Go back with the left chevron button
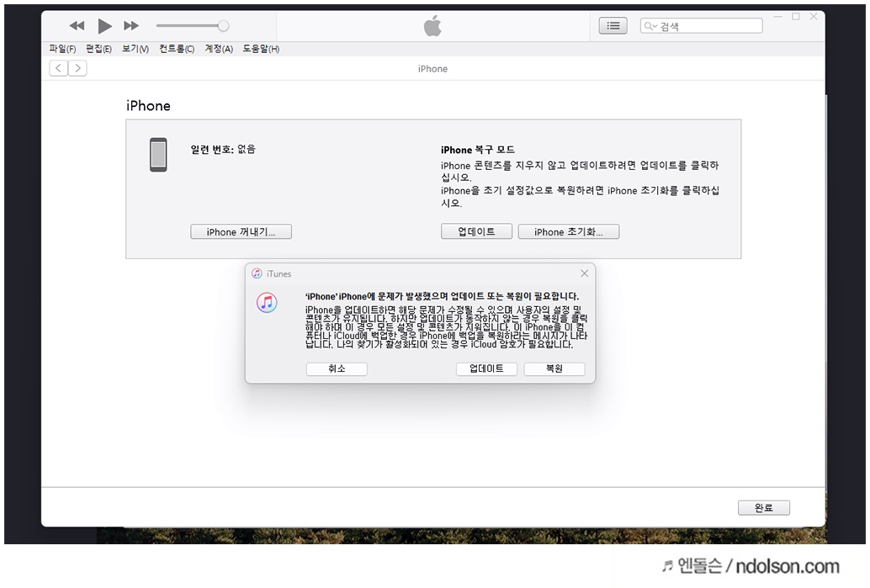Screen dimensions: 870x588 pyautogui.click(x=58, y=68)
